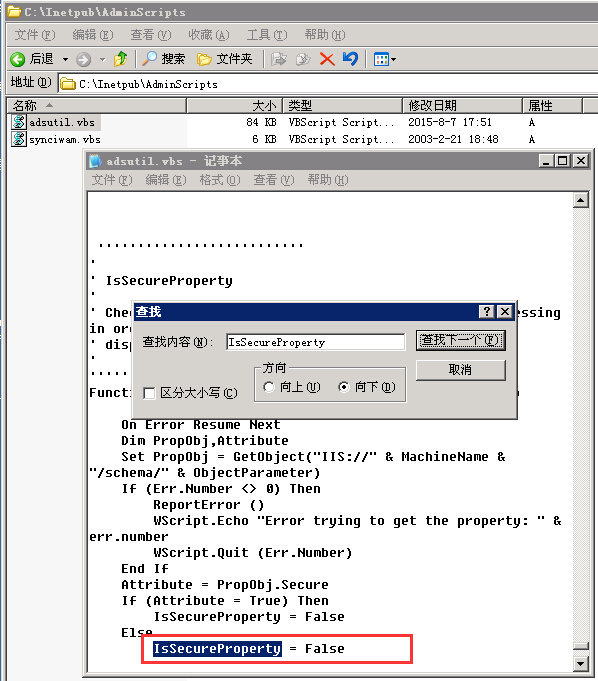The image size is (598, 681).
Task: Select the Down (向下) direction radio button
Action: click(344, 387)
